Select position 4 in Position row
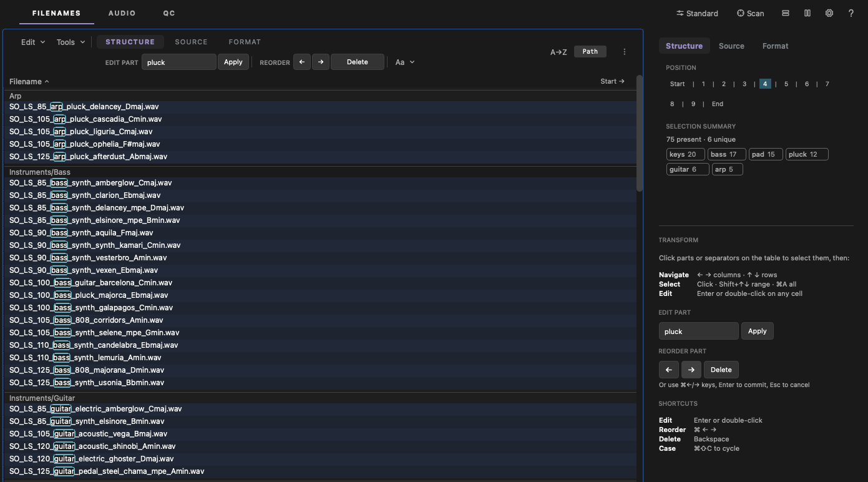 [x=765, y=84]
